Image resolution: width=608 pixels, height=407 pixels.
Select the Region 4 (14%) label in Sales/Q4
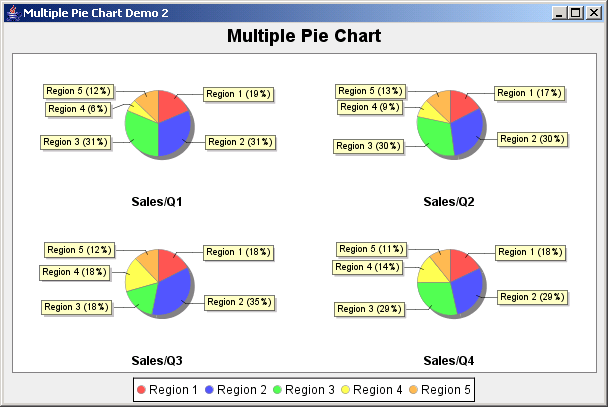367,267
